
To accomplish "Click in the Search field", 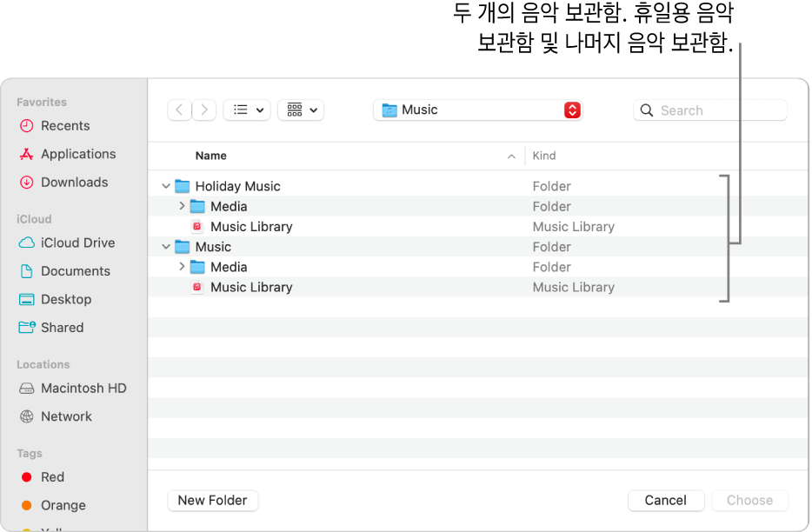I will pos(710,110).
